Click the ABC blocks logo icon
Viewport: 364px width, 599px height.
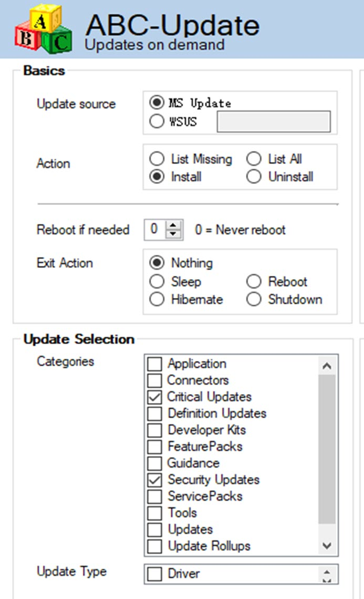click(x=43, y=29)
